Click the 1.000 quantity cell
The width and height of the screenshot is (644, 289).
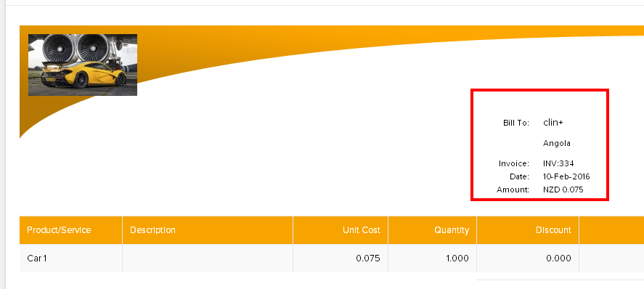click(433, 259)
